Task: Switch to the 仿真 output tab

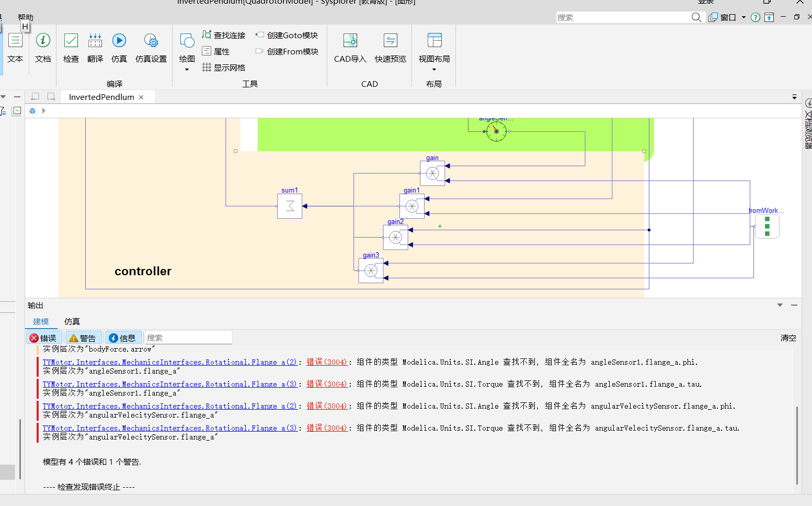Action: 72,321
